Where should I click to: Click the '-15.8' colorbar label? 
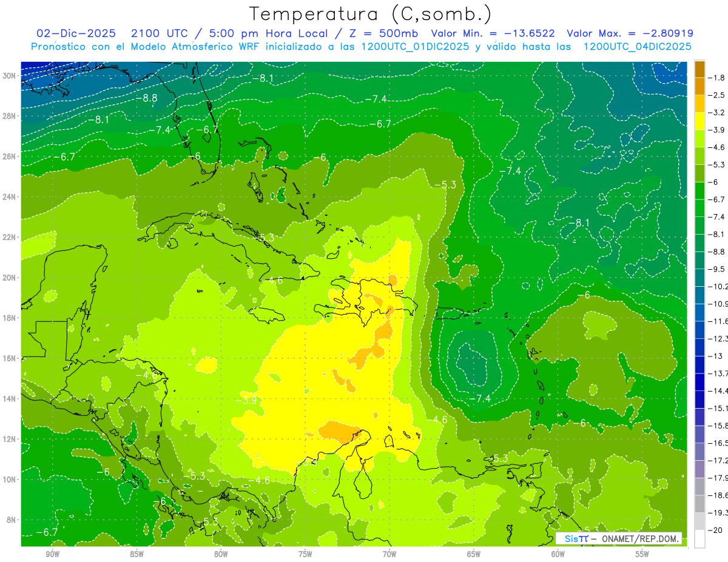point(718,426)
